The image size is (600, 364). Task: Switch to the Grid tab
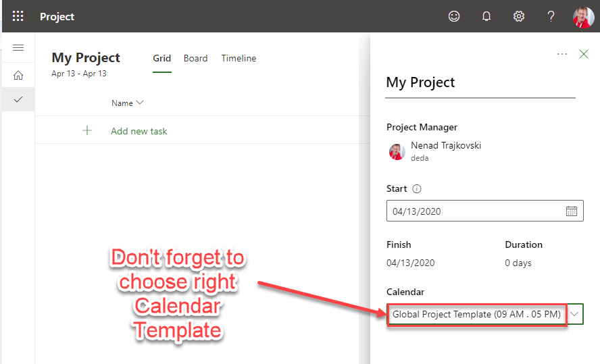[x=161, y=59]
